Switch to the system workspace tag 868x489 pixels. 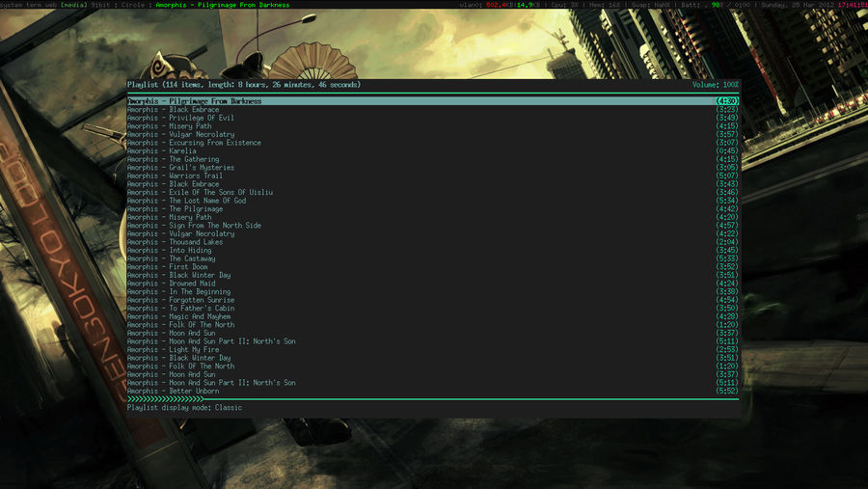[x=12, y=5]
